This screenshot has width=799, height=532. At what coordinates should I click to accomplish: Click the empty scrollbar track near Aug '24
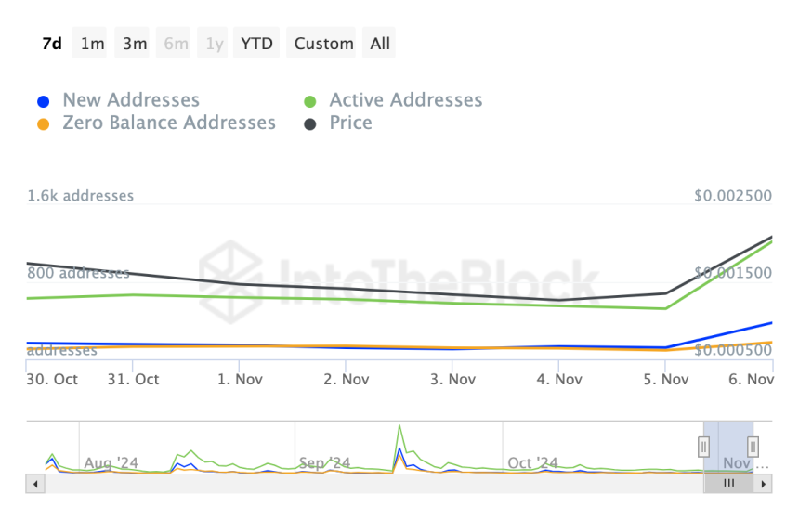pyautogui.click(x=111, y=484)
